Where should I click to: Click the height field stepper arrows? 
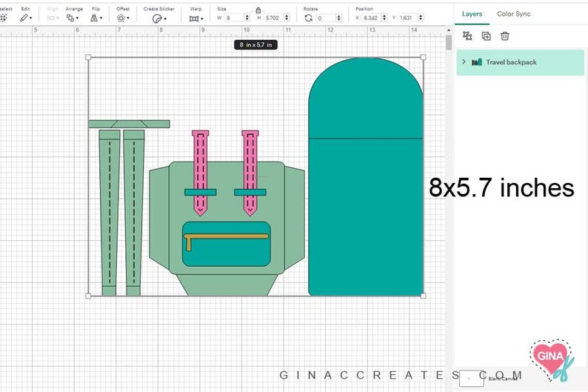[x=287, y=18]
